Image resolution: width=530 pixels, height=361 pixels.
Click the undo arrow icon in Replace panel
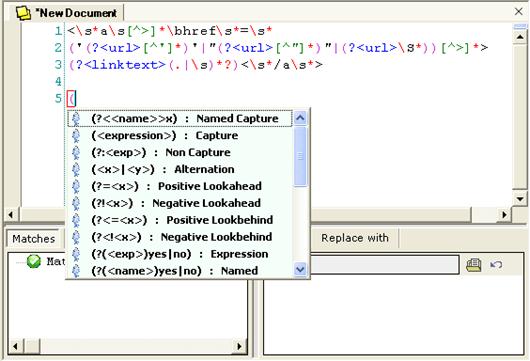[x=496, y=264]
